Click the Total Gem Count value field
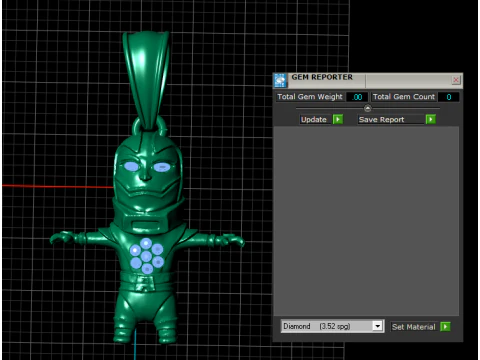 tap(448, 97)
